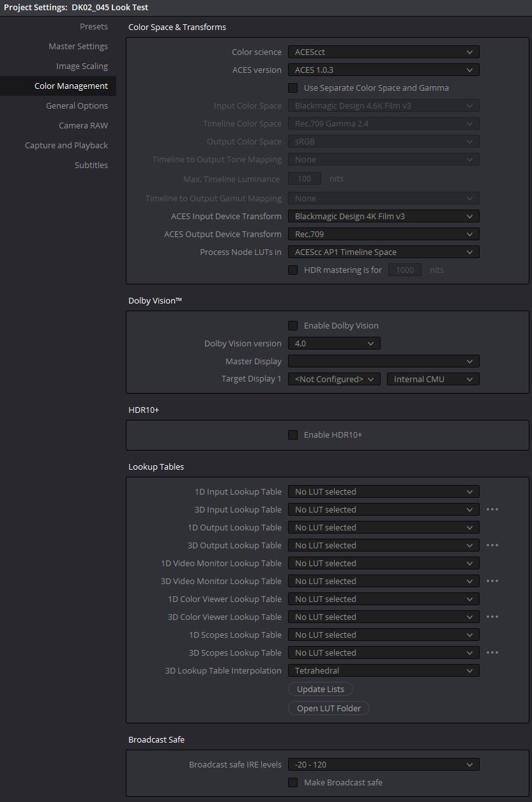Open options for 3D Color Viewer Lookup Table

492,617
